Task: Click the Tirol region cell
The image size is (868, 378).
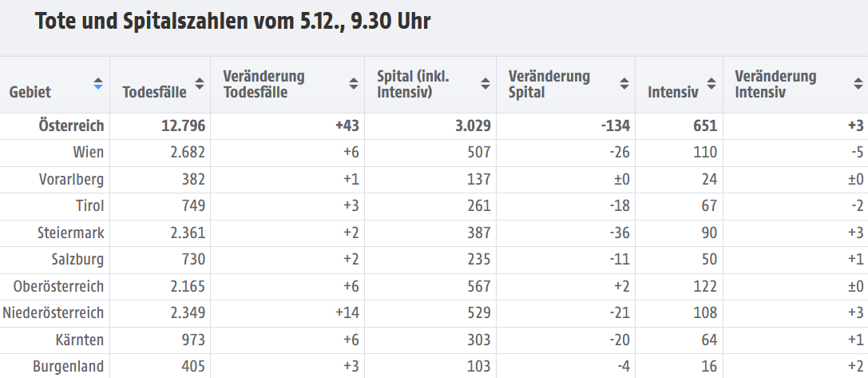Action: (x=89, y=205)
